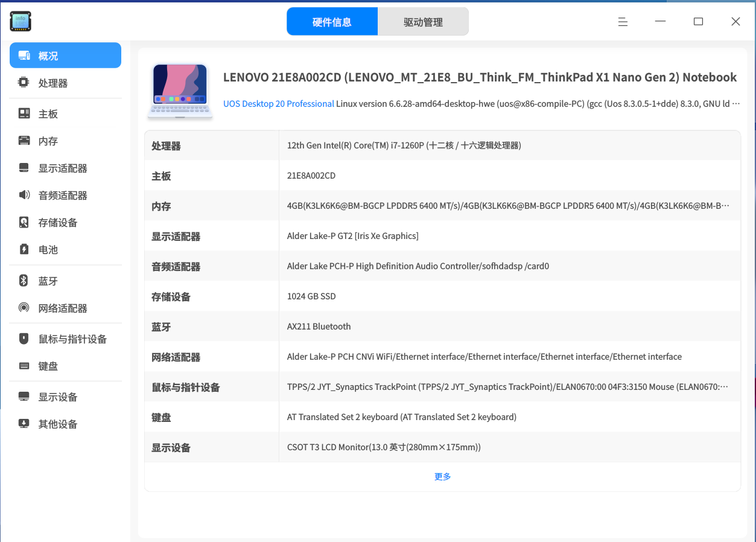Choose the 显示适配器 display adapter icon

pyautogui.click(x=24, y=168)
